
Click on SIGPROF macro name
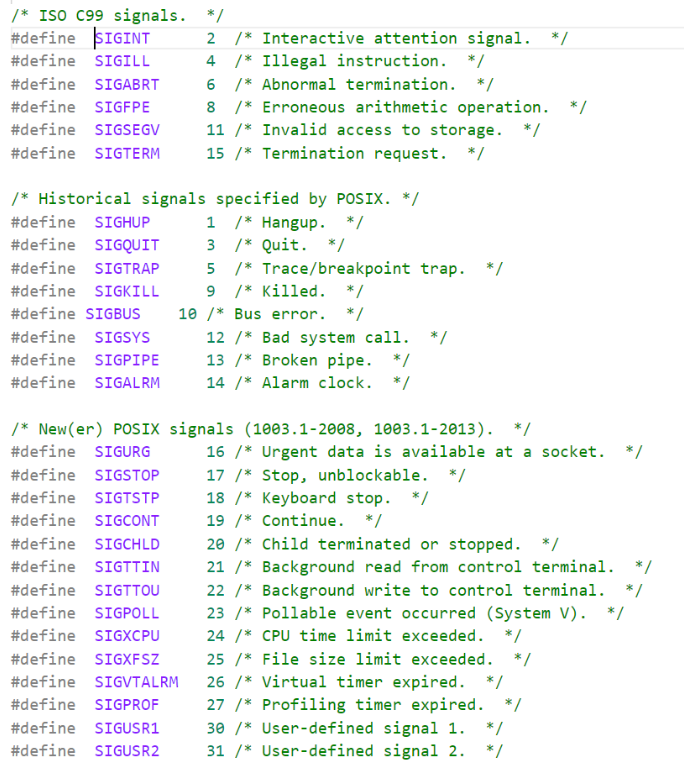tap(127, 705)
